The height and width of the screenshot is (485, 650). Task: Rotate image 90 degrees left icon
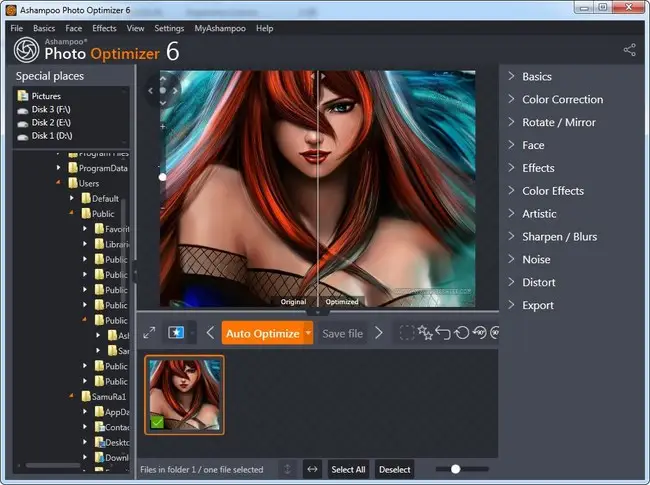pos(480,332)
